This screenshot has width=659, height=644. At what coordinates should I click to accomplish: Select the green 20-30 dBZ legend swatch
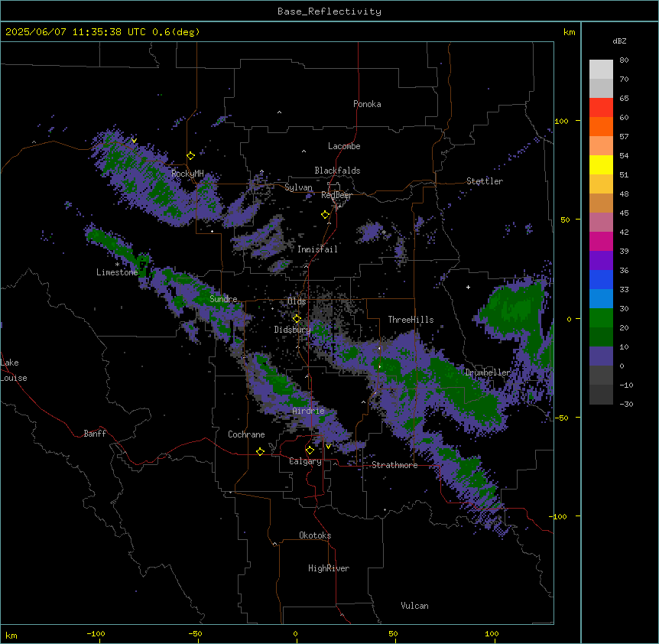click(x=601, y=318)
